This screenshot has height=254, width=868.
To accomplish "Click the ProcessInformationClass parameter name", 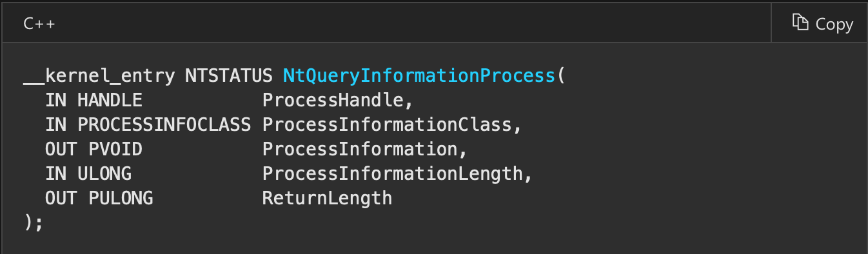I will 386,125.
